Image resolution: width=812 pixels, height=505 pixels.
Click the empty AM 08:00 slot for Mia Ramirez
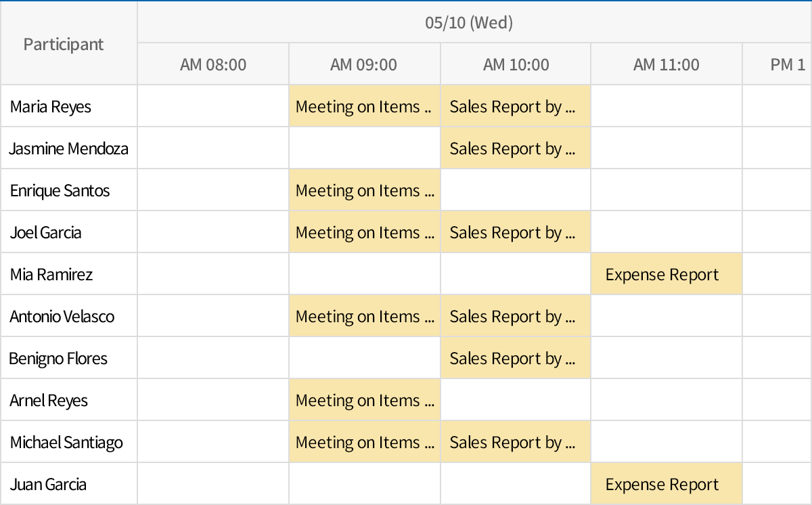[212, 273]
